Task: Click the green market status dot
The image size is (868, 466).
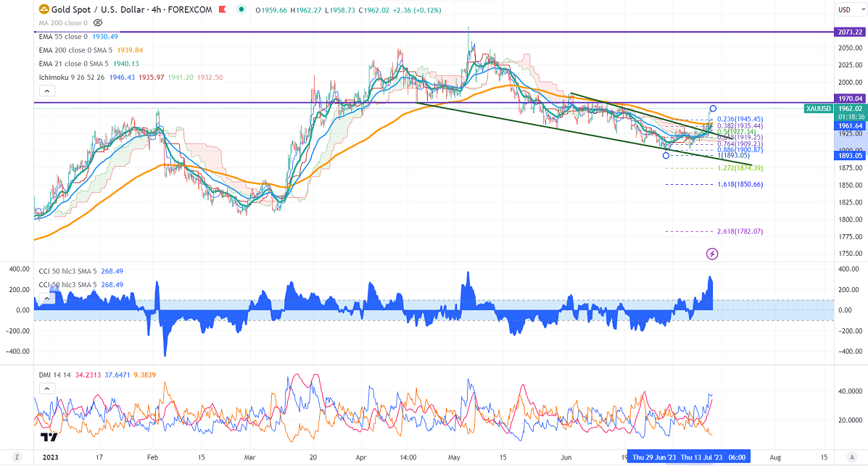Action: coord(241,9)
